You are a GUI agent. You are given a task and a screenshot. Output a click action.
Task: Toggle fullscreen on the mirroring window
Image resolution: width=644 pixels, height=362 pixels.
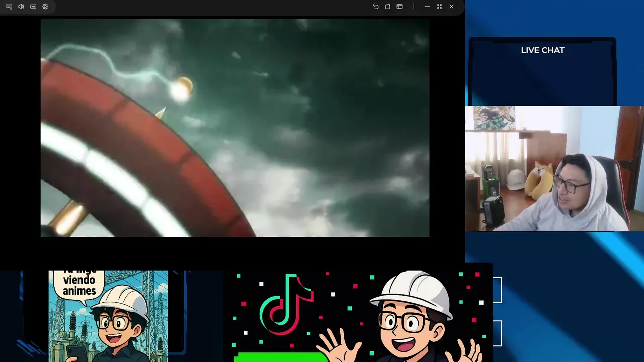click(439, 7)
